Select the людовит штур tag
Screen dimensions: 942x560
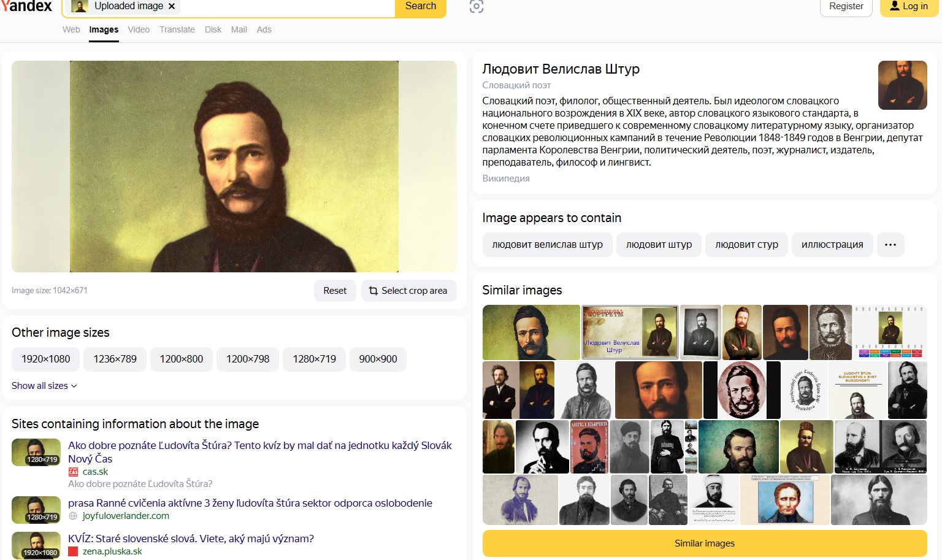tap(659, 245)
